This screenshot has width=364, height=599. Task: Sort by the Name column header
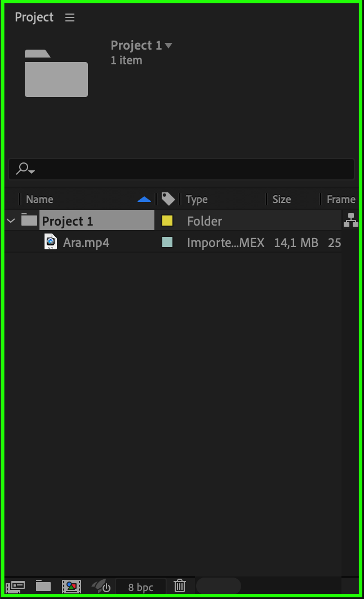[39, 200]
